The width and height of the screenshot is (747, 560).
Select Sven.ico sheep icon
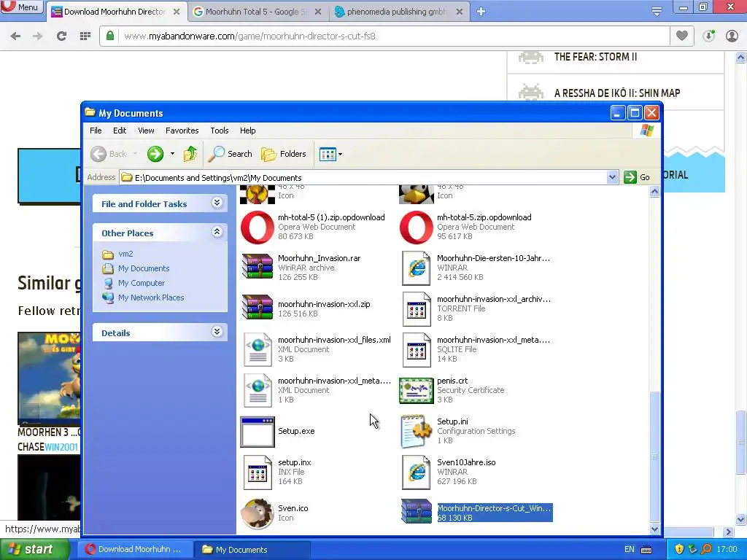258,513
